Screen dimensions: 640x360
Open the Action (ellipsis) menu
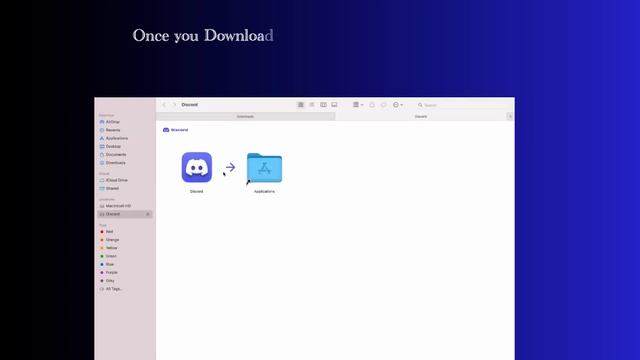click(x=398, y=105)
